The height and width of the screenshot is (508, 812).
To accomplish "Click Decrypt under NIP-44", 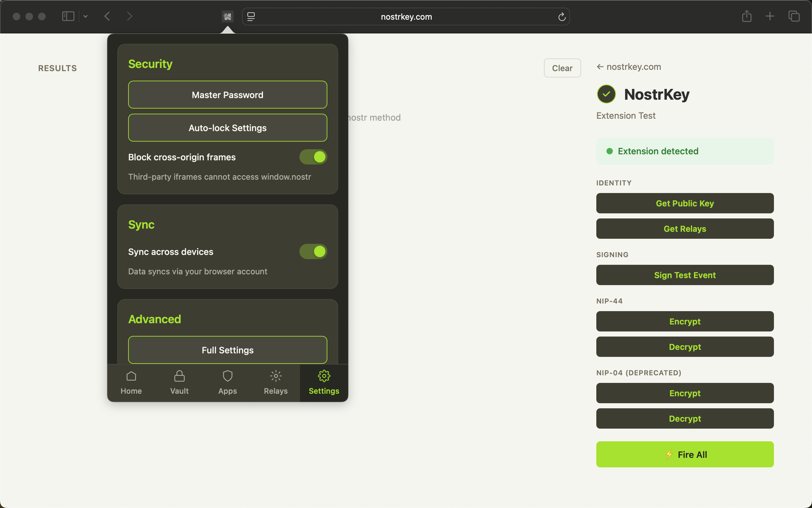I will point(685,347).
